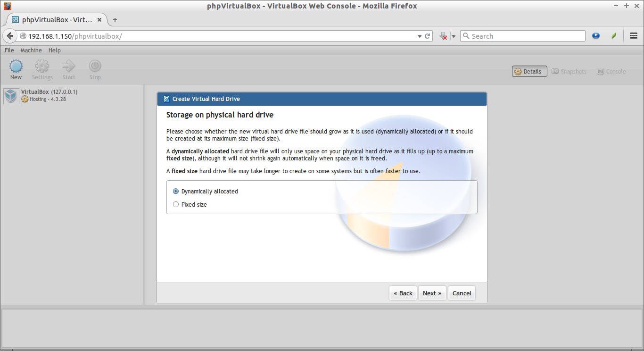
Task: Select the phpVirtualBox browser tab
Action: click(58, 20)
